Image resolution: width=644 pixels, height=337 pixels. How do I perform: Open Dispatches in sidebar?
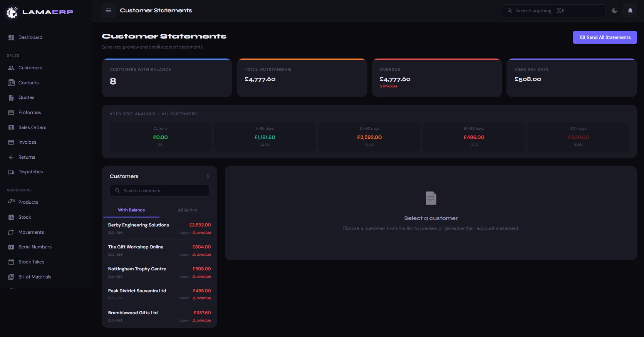30,172
